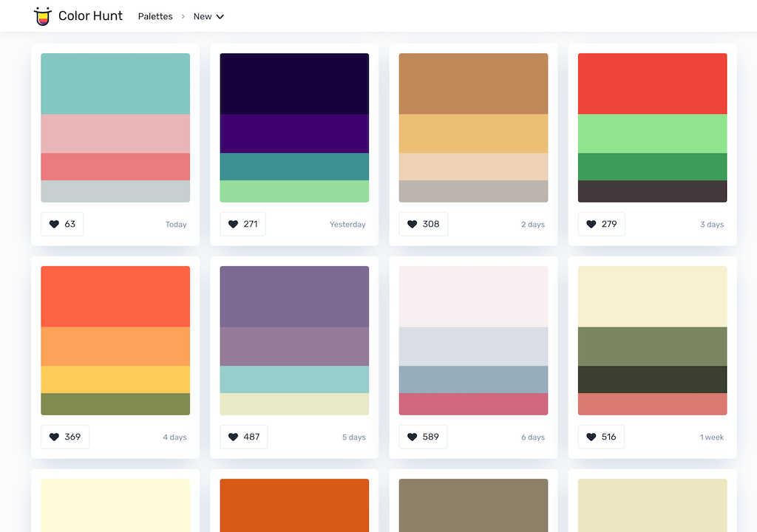Open the Color Hunt home link text
The width and height of the screenshot is (757, 532).
click(90, 16)
